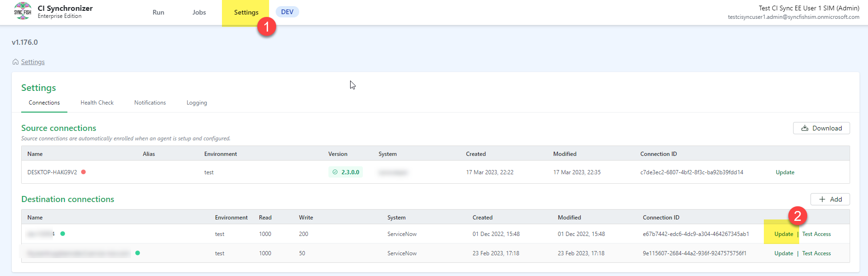Click connection ID c7de3ec2-6807-4bf2-8f3c-ba92b39fdd14

(x=692, y=172)
